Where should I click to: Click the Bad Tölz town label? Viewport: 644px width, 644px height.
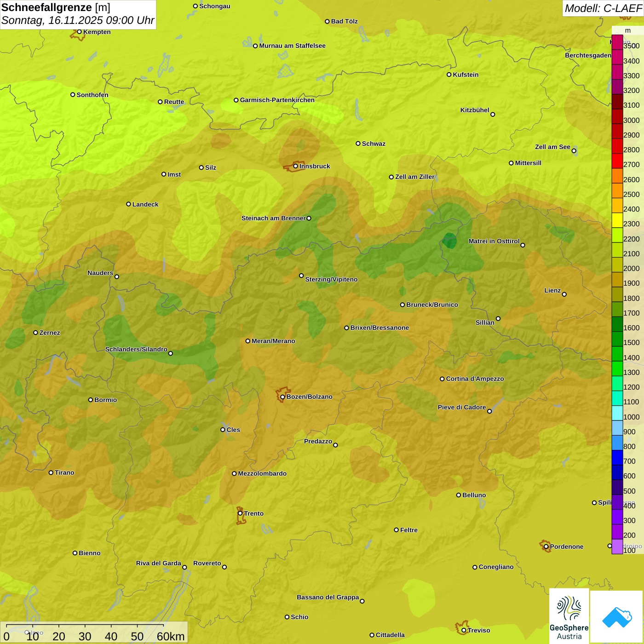point(344,21)
